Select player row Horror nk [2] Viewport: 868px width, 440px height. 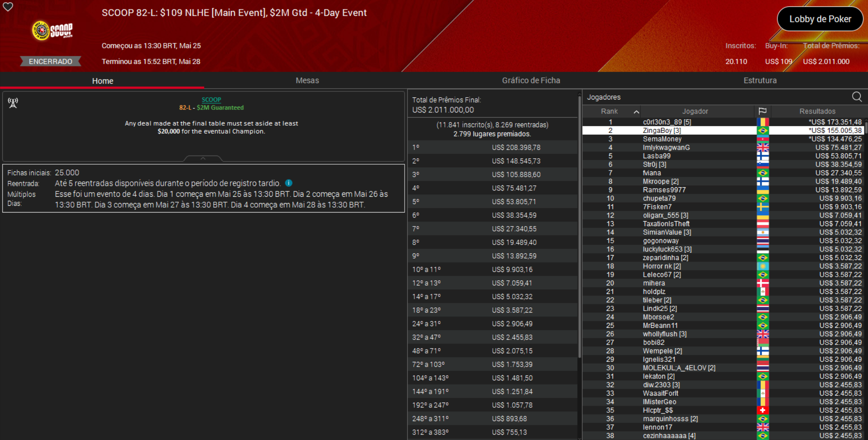pos(723,266)
